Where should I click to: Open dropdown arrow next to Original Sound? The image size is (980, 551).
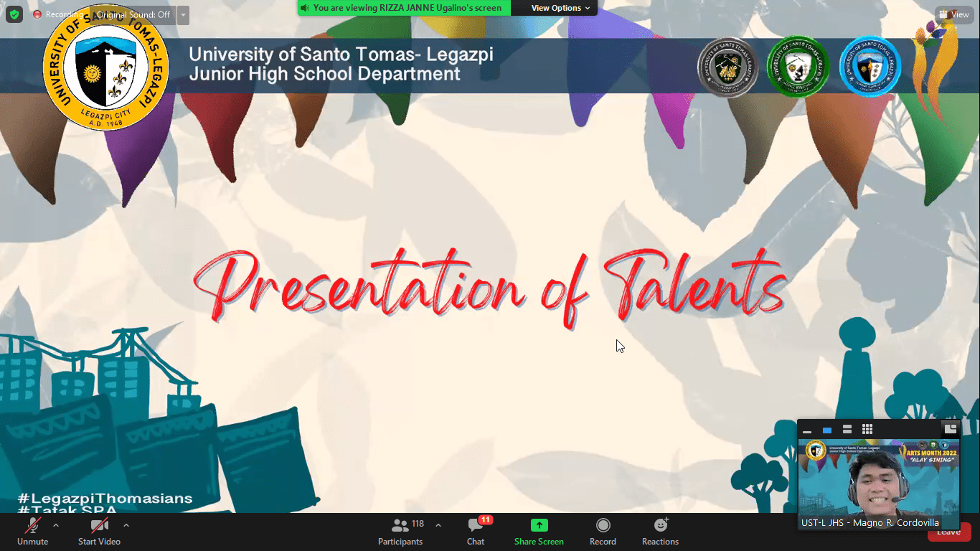point(183,15)
